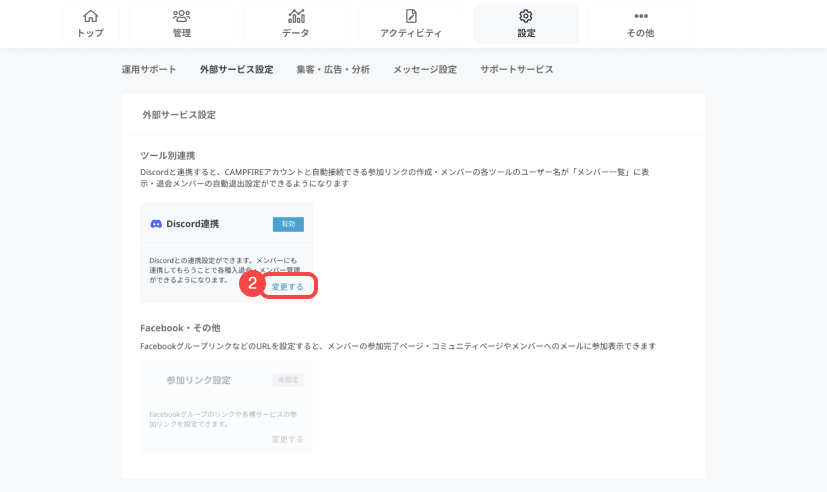
Task: Open the サポートサービス tab
Action: (516, 70)
